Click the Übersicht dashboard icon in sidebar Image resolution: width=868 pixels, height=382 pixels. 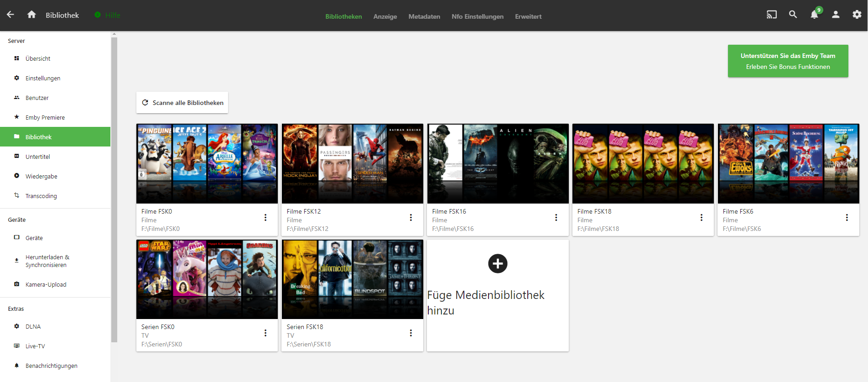coord(17,58)
